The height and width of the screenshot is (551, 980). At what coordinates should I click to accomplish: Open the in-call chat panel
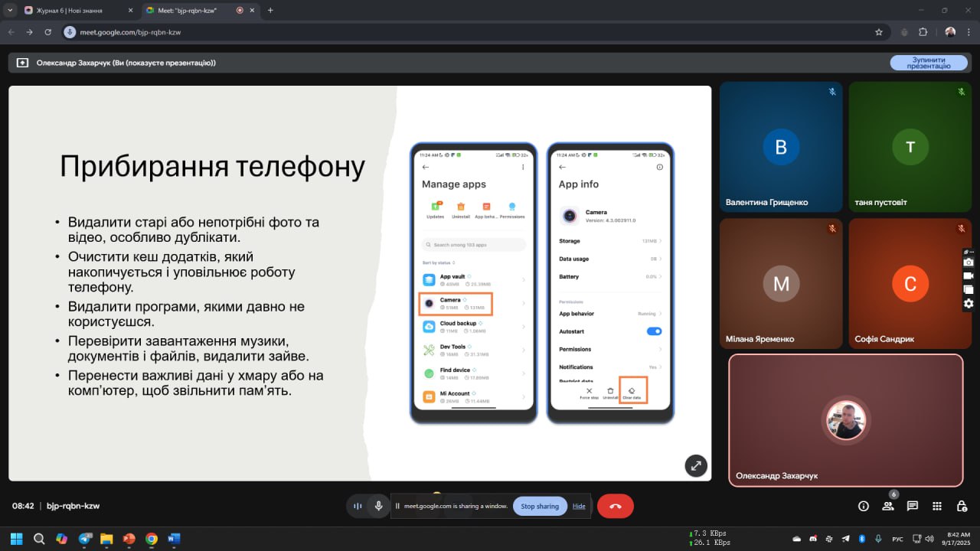tap(913, 506)
